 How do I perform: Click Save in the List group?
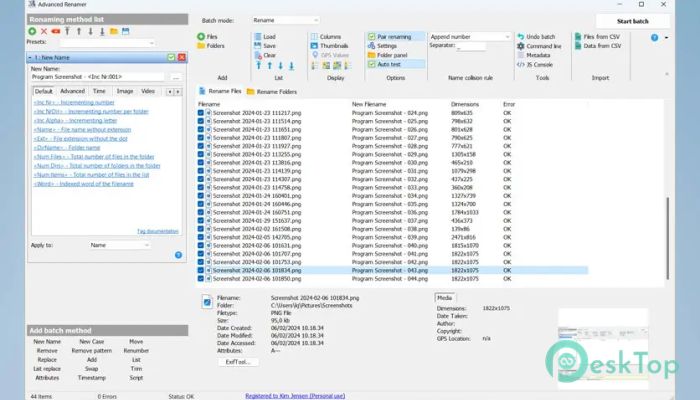(265, 46)
